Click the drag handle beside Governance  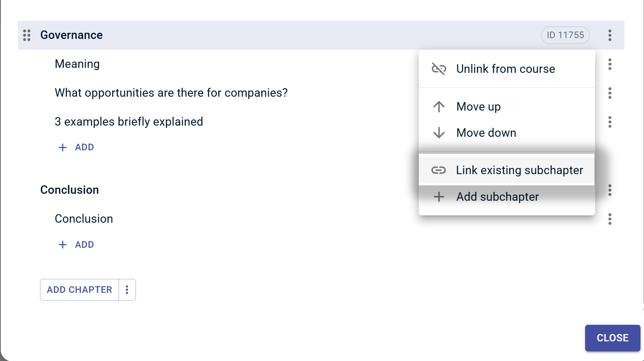click(27, 35)
